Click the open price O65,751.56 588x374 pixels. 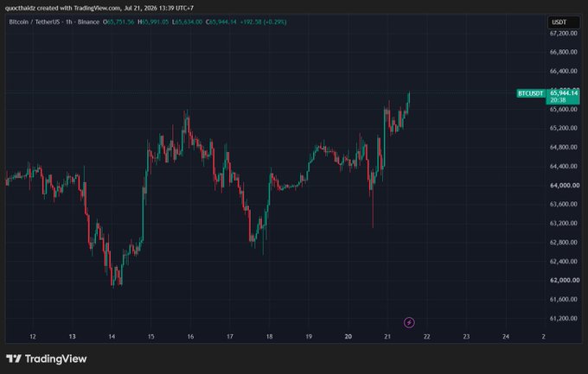click(x=118, y=22)
